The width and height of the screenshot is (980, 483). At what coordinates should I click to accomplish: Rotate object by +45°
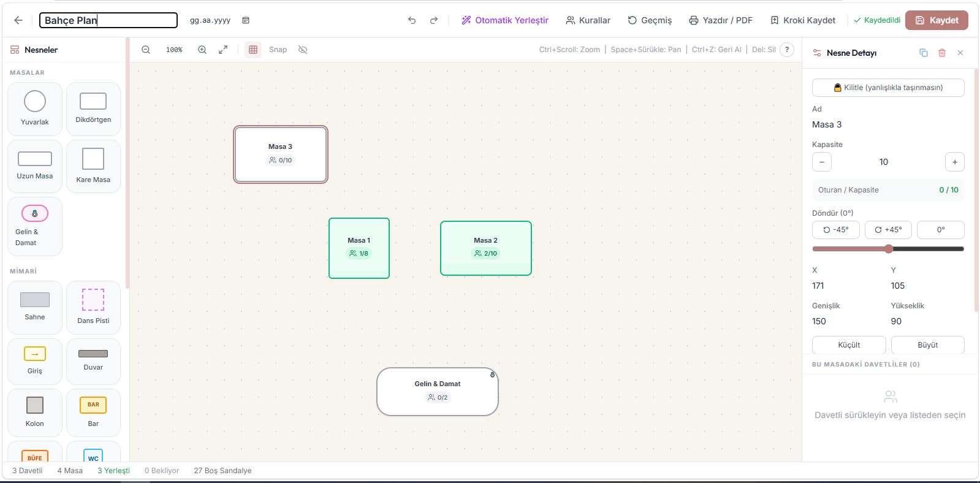tap(888, 230)
